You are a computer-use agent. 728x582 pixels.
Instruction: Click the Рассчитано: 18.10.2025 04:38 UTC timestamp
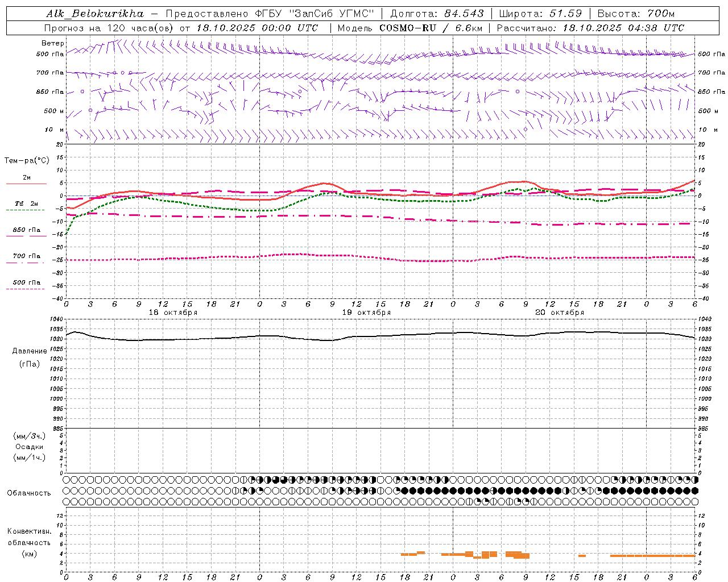tap(590, 28)
